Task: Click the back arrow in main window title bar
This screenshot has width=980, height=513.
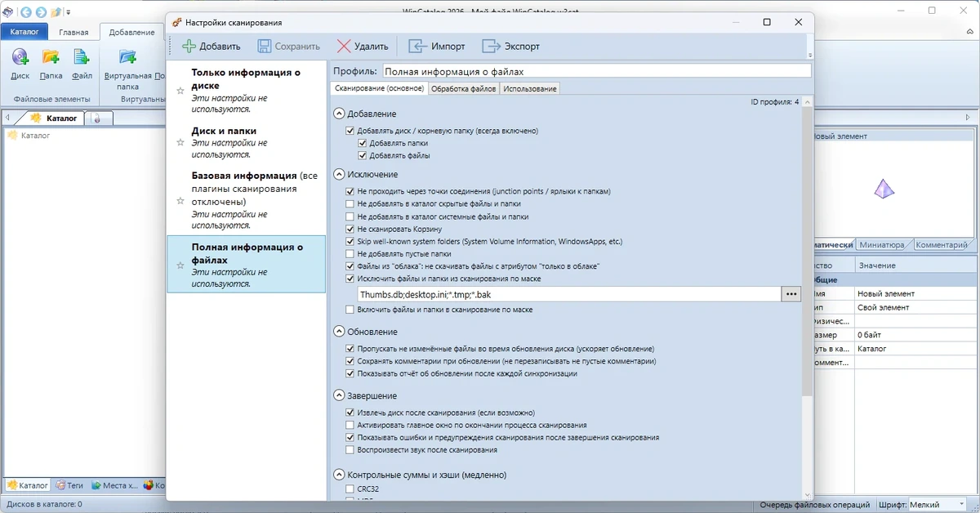Action: [x=27, y=12]
